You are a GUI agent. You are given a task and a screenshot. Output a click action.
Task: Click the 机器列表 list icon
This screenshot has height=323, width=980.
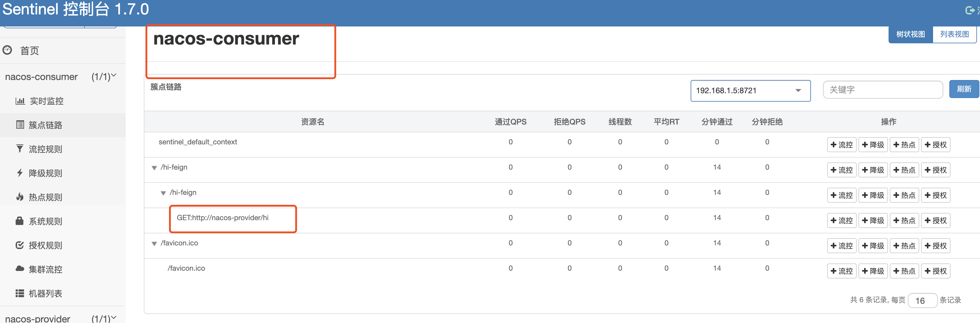click(x=20, y=293)
